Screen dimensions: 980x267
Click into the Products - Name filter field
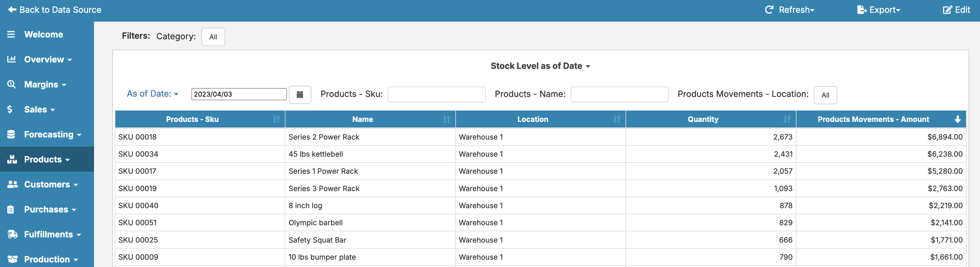pos(619,94)
